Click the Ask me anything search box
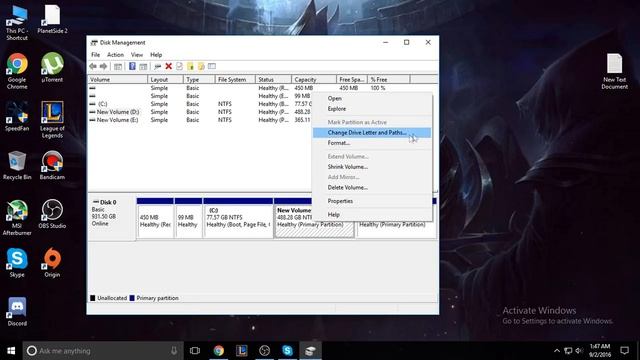Image resolution: width=640 pixels, height=360 pixels. click(102, 351)
